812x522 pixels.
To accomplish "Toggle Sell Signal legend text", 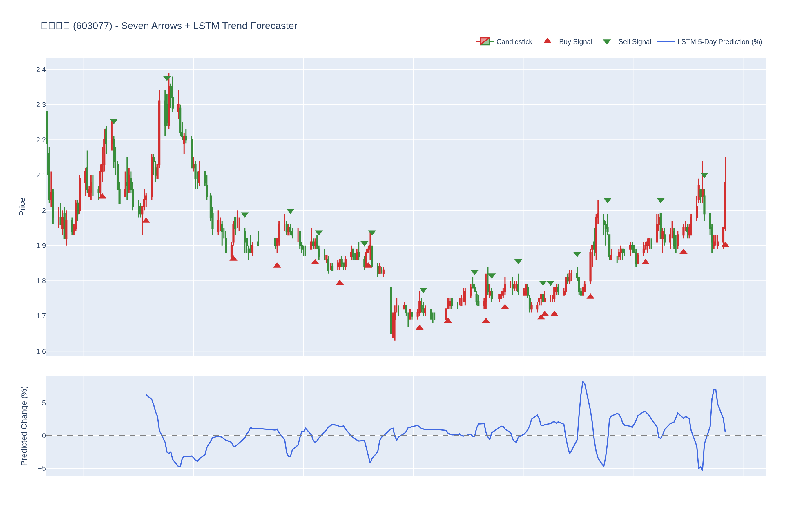I will (635, 42).
